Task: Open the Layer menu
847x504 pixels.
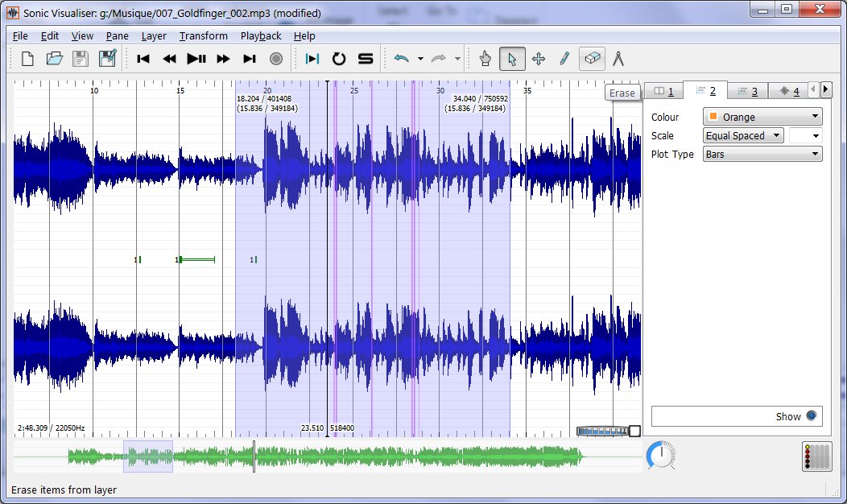Action: coord(154,35)
